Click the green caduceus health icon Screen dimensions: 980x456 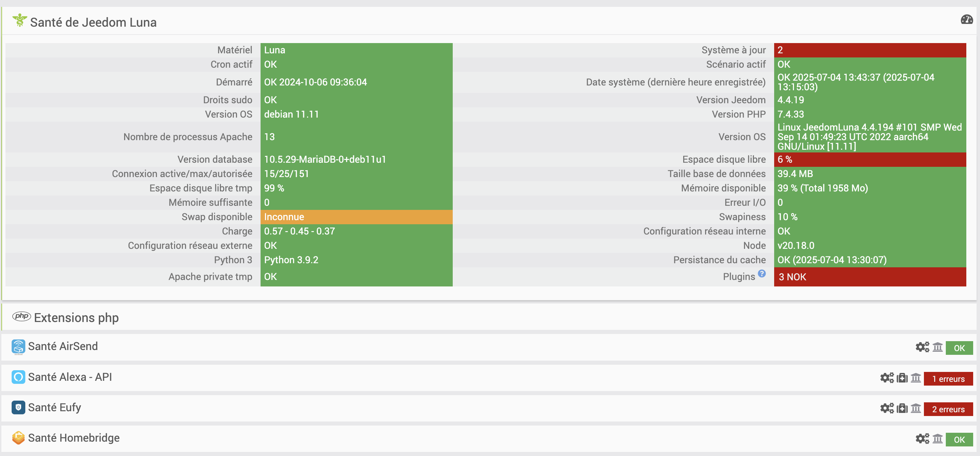click(x=19, y=21)
